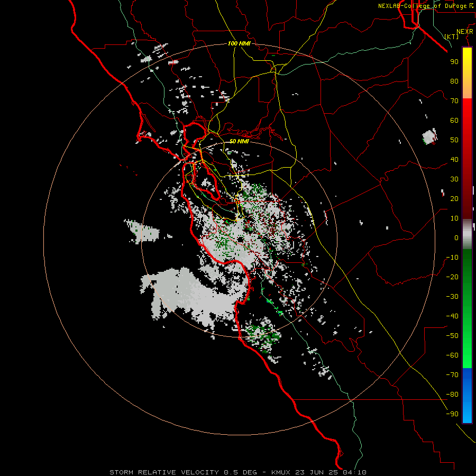Viewport: 476px width, 476px height.
Task: Click the NEXR label near the scale
Action: (x=465, y=31)
